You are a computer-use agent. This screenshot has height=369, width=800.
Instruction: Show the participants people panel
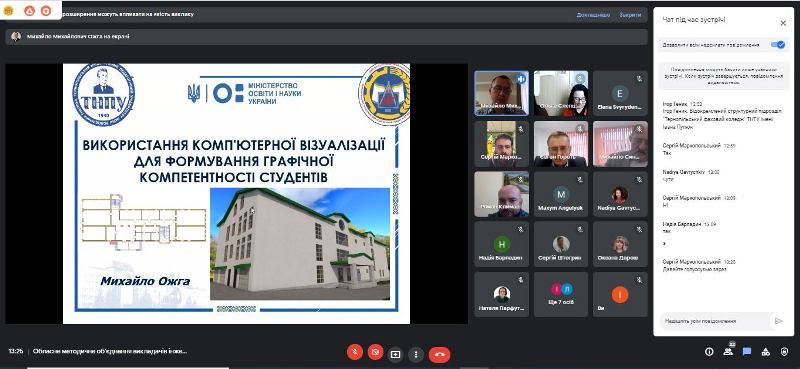[x=728, y=351]
